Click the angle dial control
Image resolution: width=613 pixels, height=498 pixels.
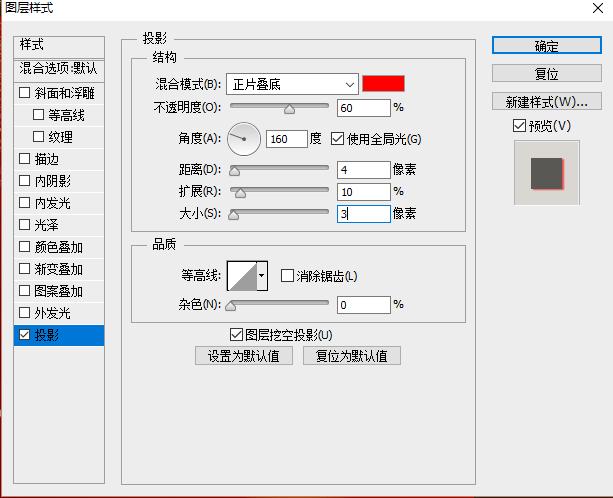coord(244,139)
